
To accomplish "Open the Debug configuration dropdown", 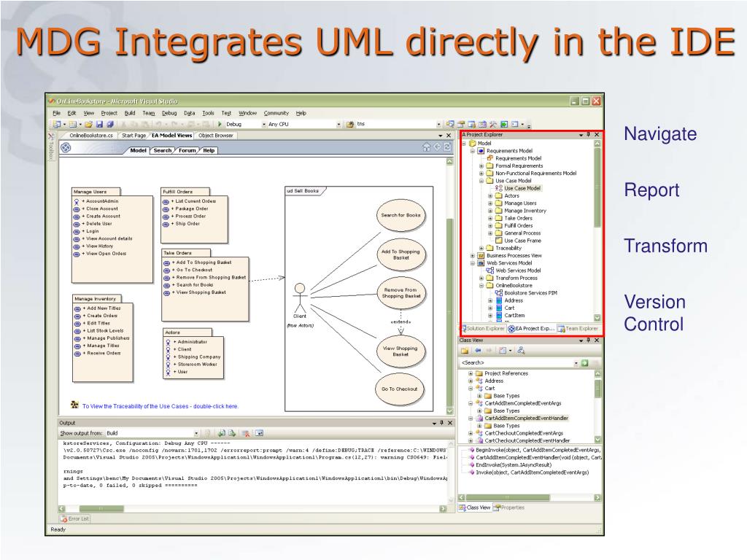I will click(264, 124).
